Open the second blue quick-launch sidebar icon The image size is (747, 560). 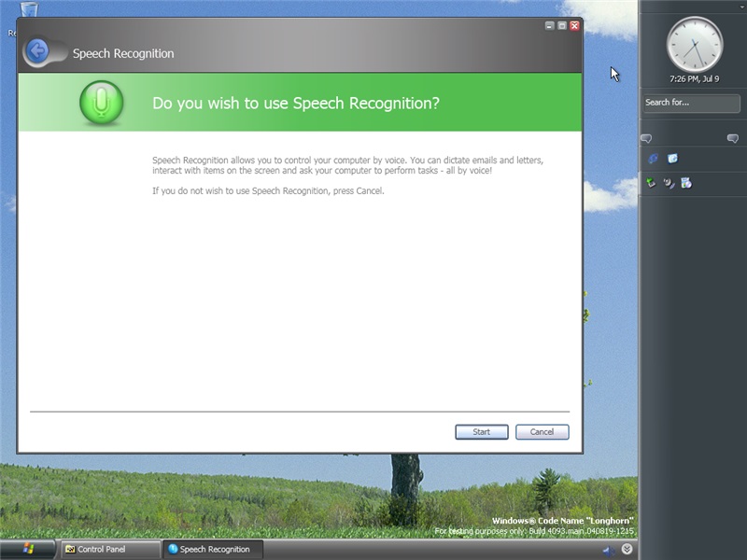click(x=672, y=159)
